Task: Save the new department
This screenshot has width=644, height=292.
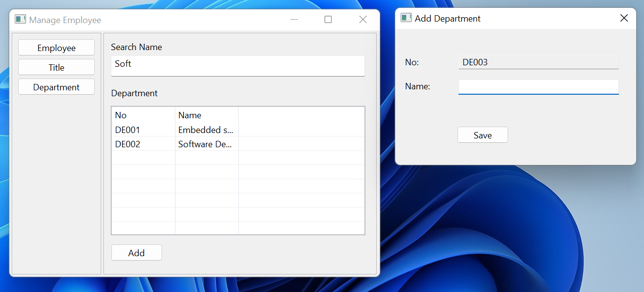Action: [x=483, y=135]
